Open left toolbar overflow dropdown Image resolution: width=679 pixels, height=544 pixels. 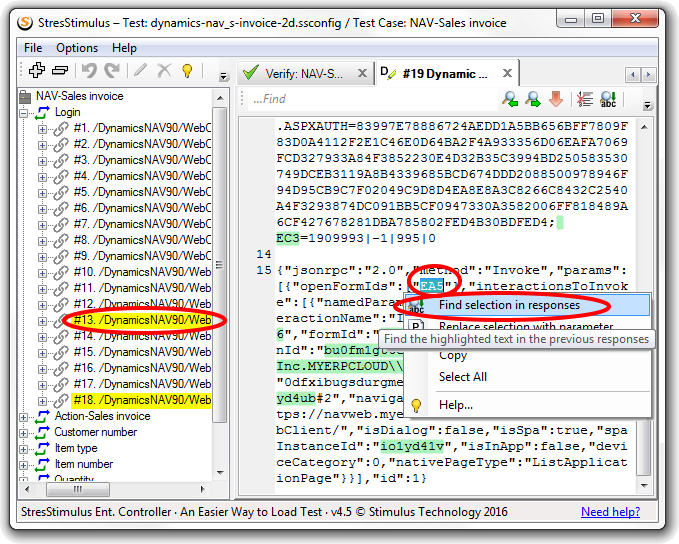pos(223,77)
